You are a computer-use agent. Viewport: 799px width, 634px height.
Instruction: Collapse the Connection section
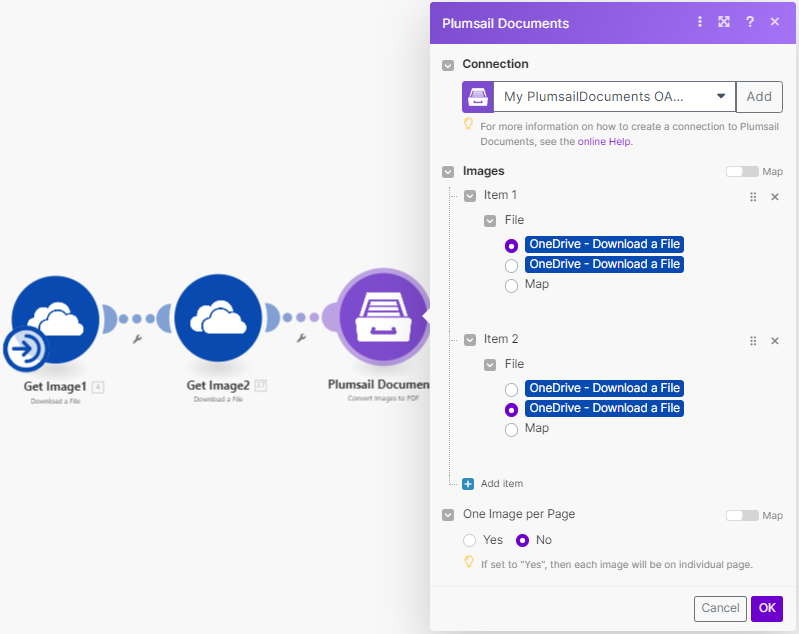coord(448,65)
